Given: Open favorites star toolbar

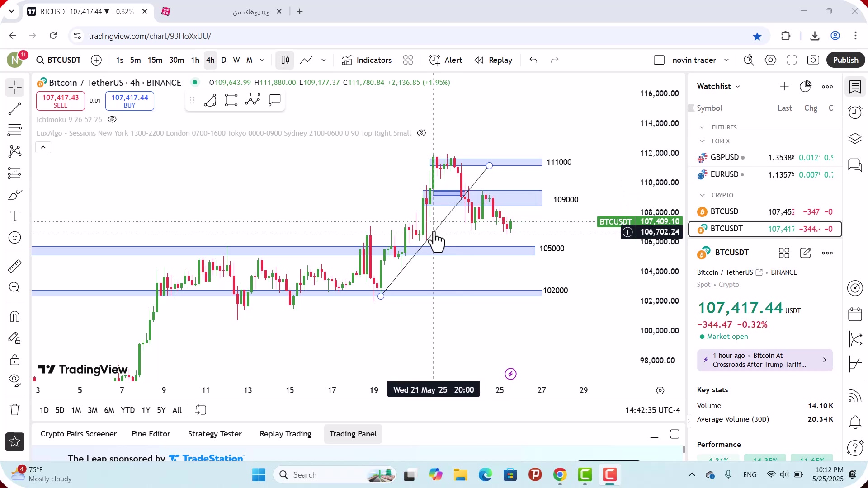Looking at the screenshot, I should tap(15, 441).
